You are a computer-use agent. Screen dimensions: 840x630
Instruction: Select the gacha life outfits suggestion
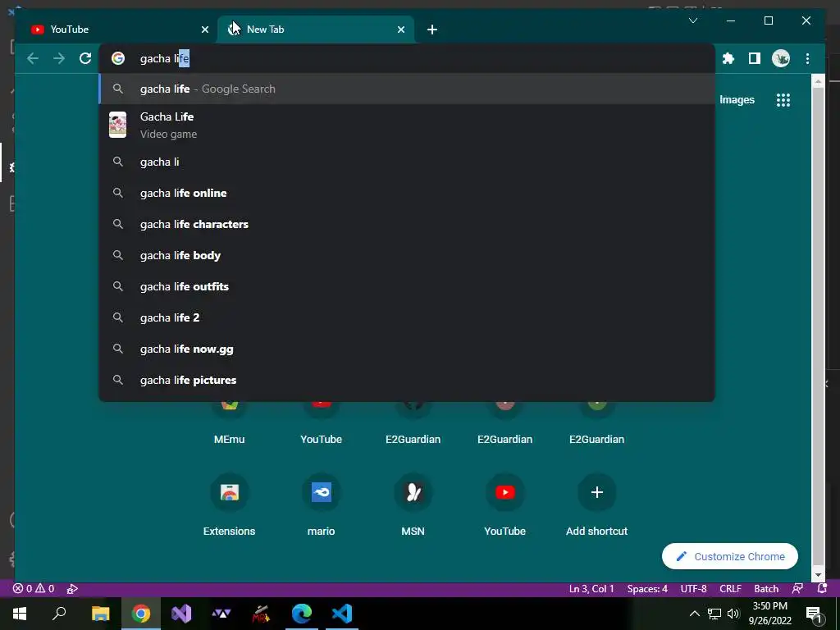tap(407, 286)
